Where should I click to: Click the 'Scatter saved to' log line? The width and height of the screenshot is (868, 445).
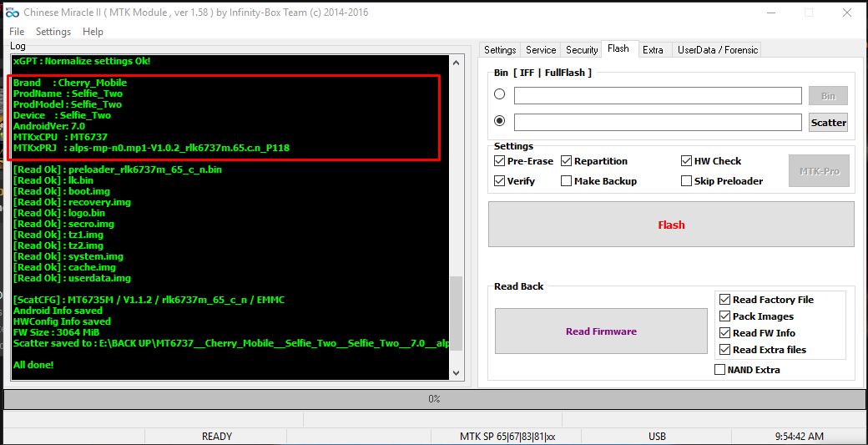(231, 343)
